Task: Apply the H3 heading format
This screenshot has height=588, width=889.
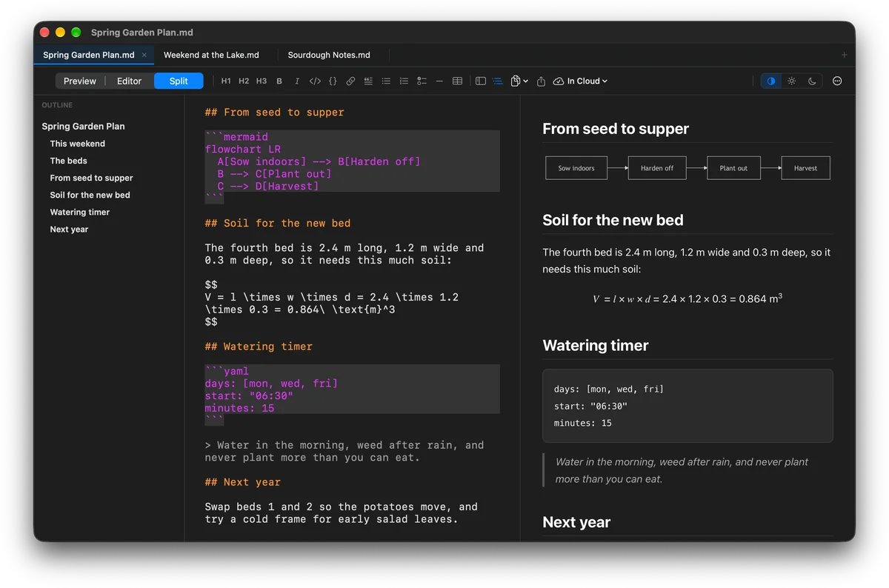Action: [262, 81]
